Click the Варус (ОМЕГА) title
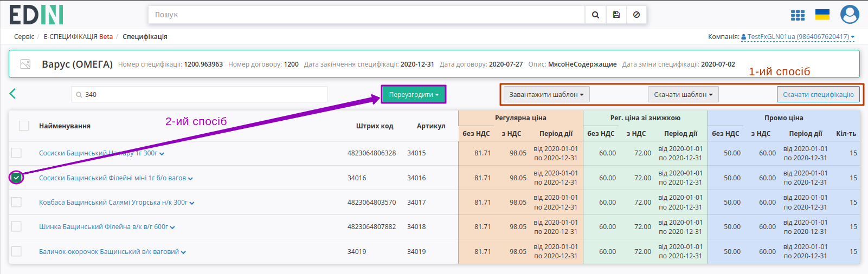This screenshot has height=274, width=868. click(77, 64)
